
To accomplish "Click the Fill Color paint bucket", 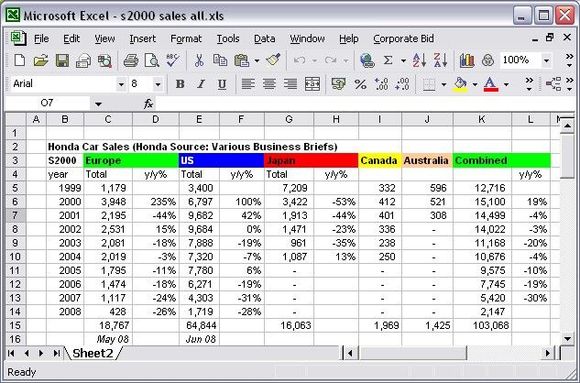I will [460, 84].
